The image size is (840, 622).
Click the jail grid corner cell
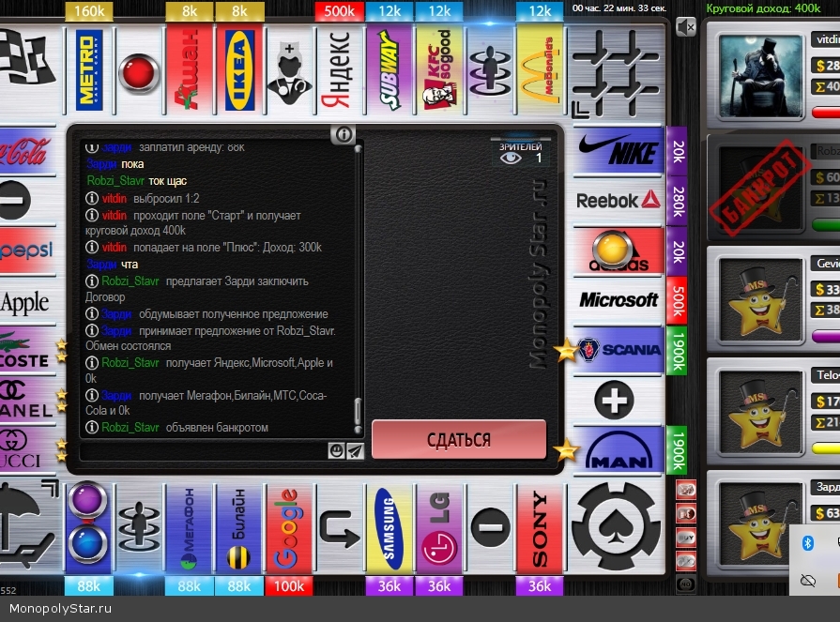coord(617,72)
